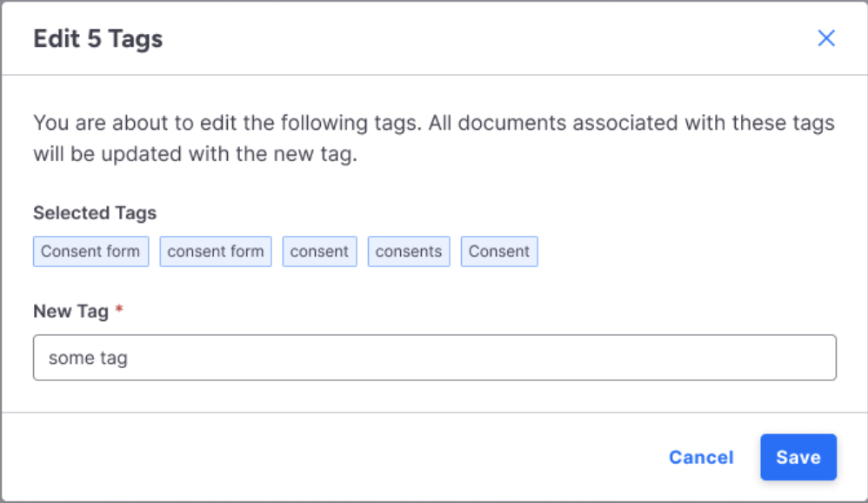Click the lowercase "consent" tag chip

coord(319,251)
